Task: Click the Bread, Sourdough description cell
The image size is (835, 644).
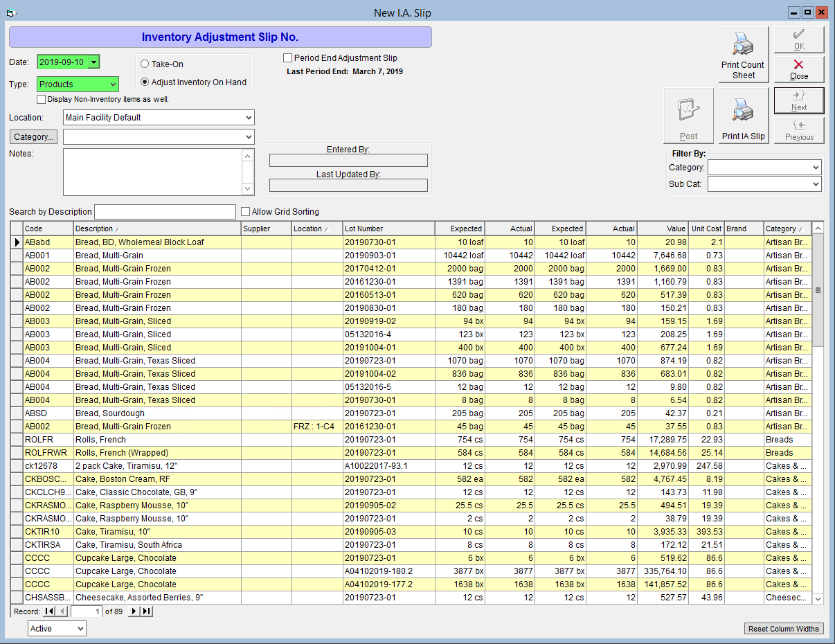Action: (157, 413)
